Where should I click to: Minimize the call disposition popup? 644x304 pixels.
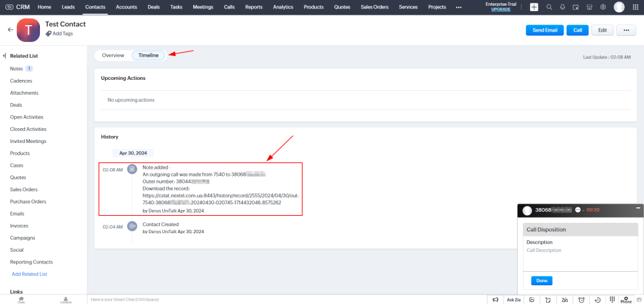tap(638, 209)
